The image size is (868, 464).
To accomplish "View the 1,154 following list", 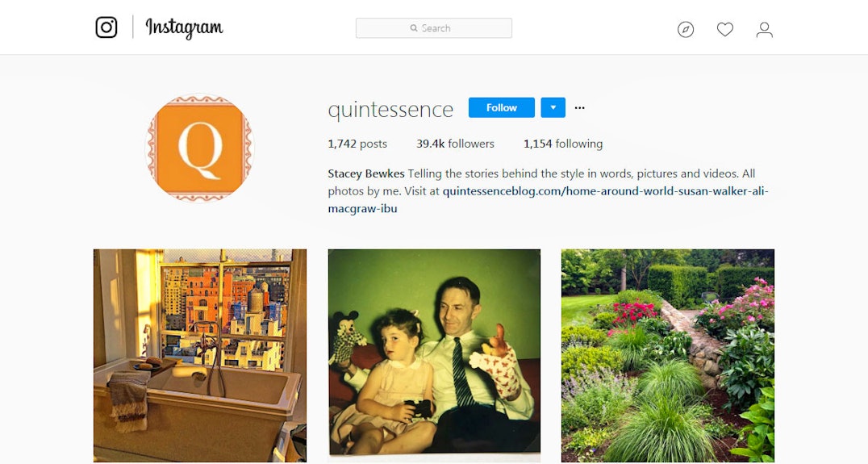I will point(563,144).
